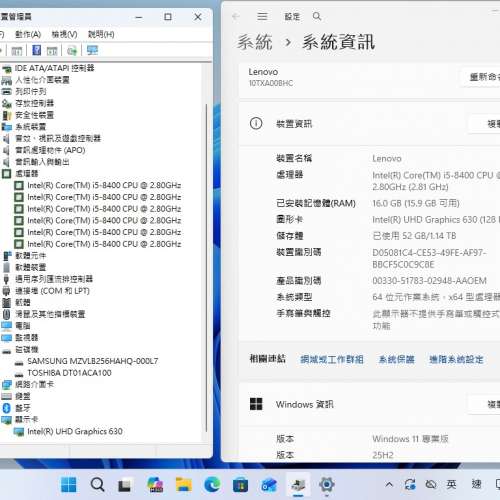Click the 人性化介面裝置 category icon
500x500 pixels.
(7, 80)
